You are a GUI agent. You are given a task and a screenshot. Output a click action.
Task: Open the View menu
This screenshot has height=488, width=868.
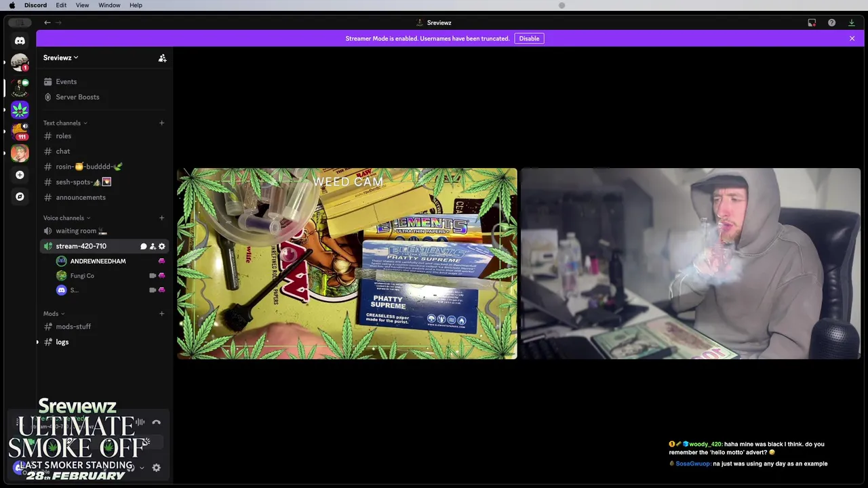coord(82,5)
